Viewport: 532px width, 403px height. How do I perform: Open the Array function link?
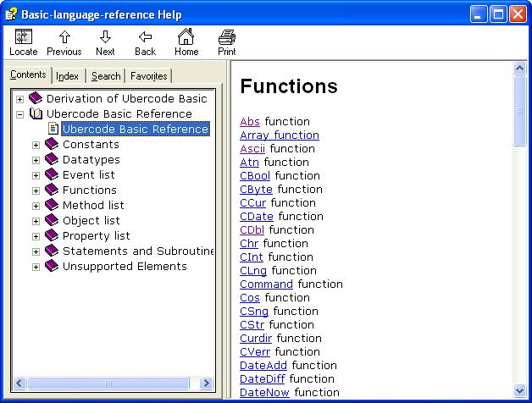(x=279, y=135)
